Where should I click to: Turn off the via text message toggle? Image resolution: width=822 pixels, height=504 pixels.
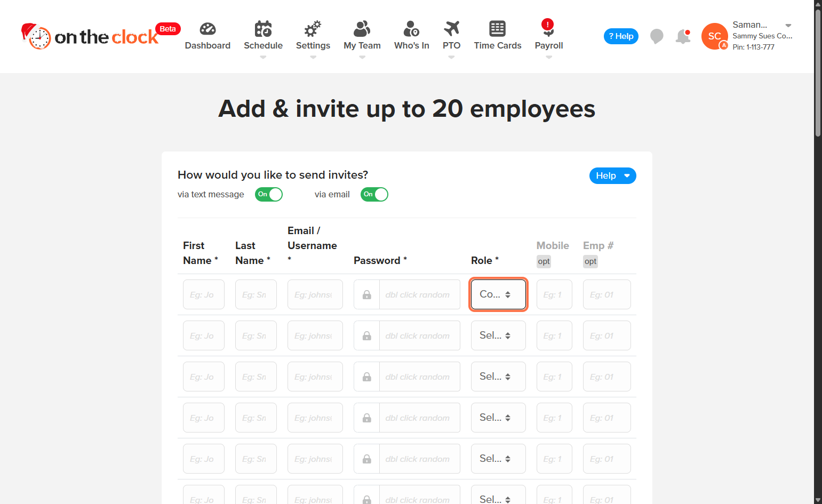(268, 195)
